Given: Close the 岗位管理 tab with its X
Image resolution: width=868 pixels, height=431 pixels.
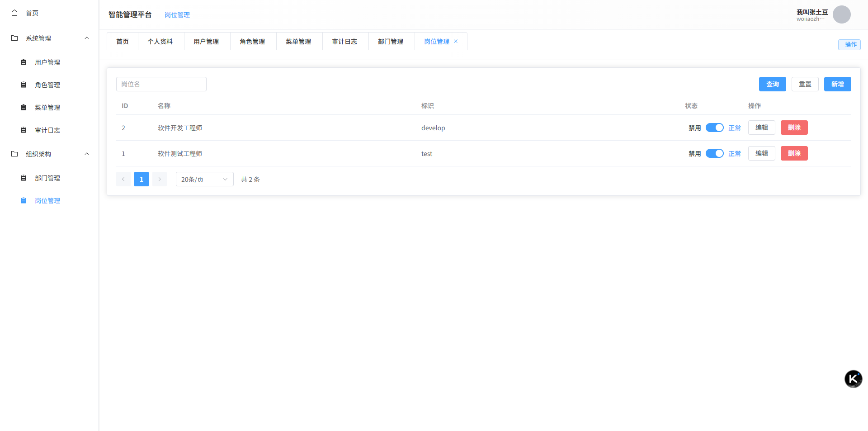Looking at the screenshot, I should [x=456, y=41].
